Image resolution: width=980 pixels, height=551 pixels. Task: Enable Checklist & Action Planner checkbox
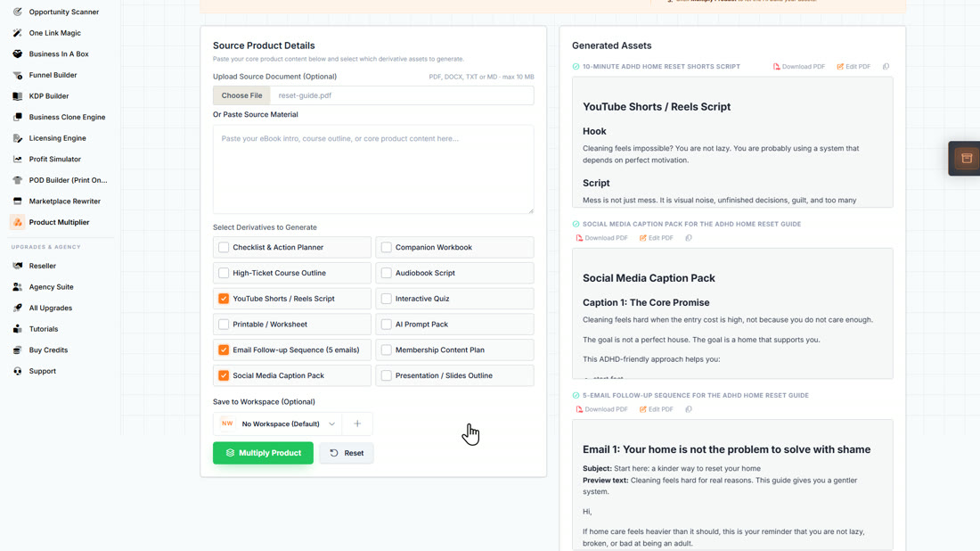coord(224,247)
